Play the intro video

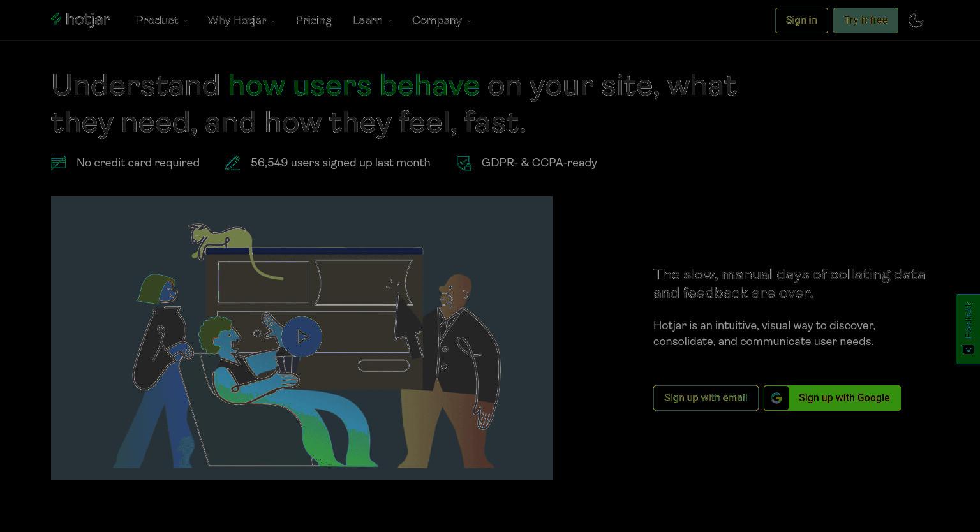(302, 337)
